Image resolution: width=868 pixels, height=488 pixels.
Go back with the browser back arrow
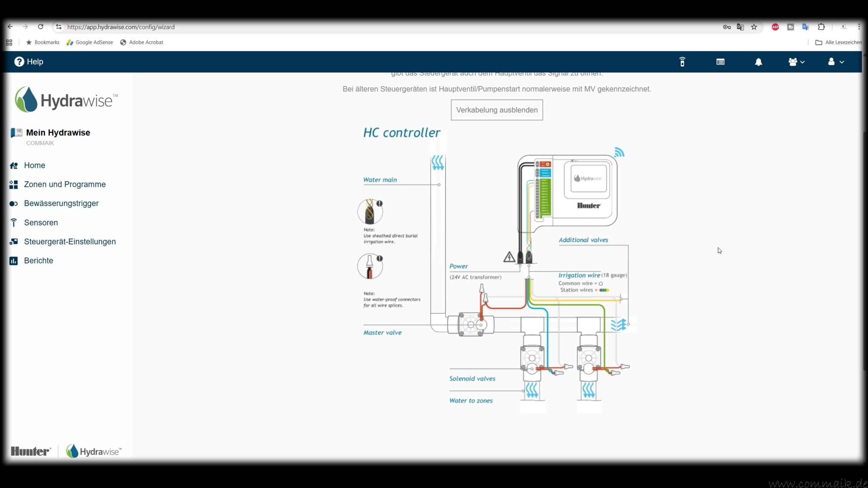[10, 27]
